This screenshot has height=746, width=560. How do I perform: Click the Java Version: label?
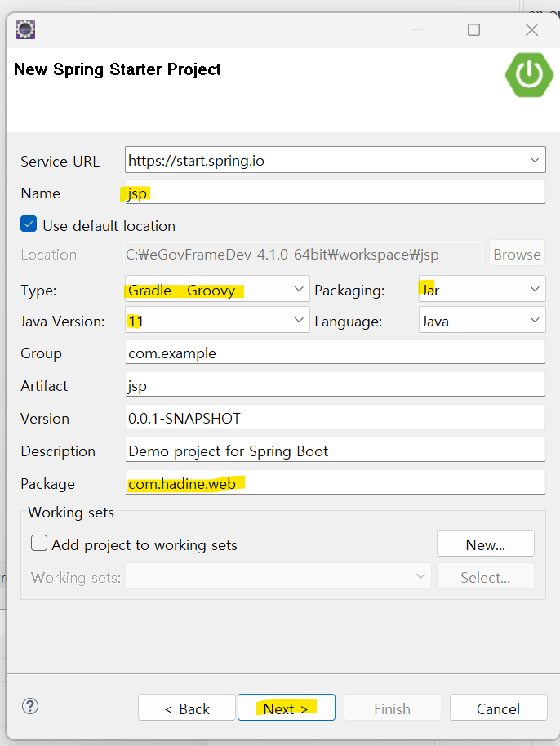(x=62, y=322)
